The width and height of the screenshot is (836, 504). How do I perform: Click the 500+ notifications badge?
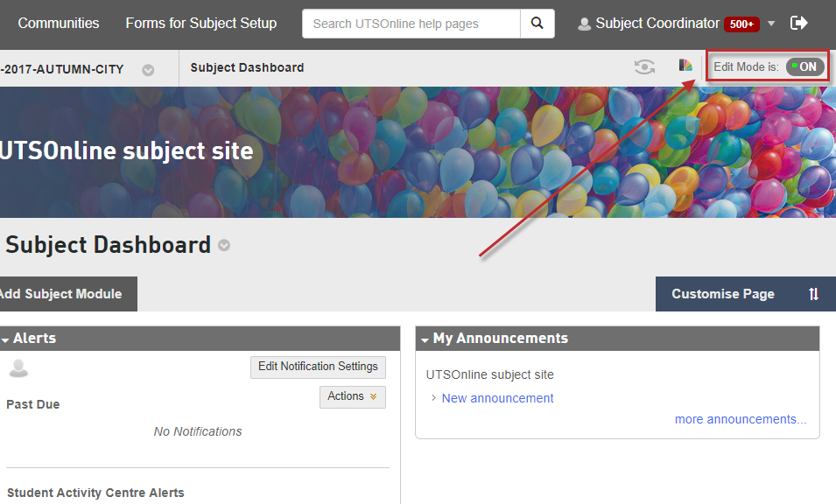pos(741,24)
